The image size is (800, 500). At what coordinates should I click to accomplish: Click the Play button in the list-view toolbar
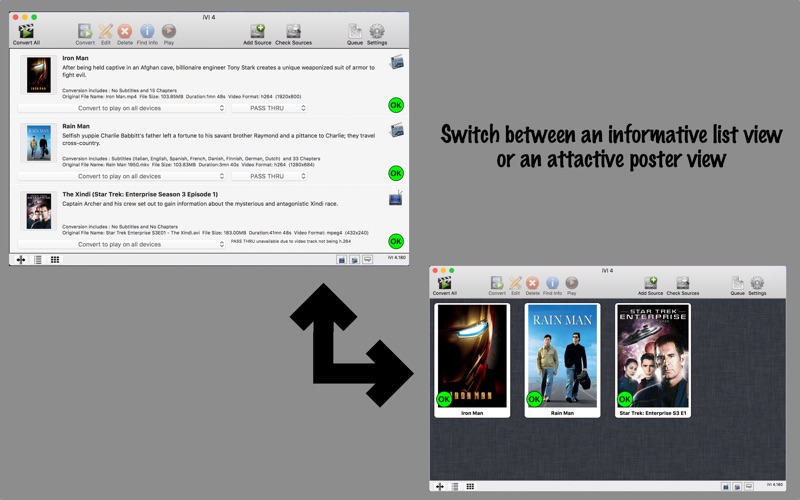click(169, 34)
